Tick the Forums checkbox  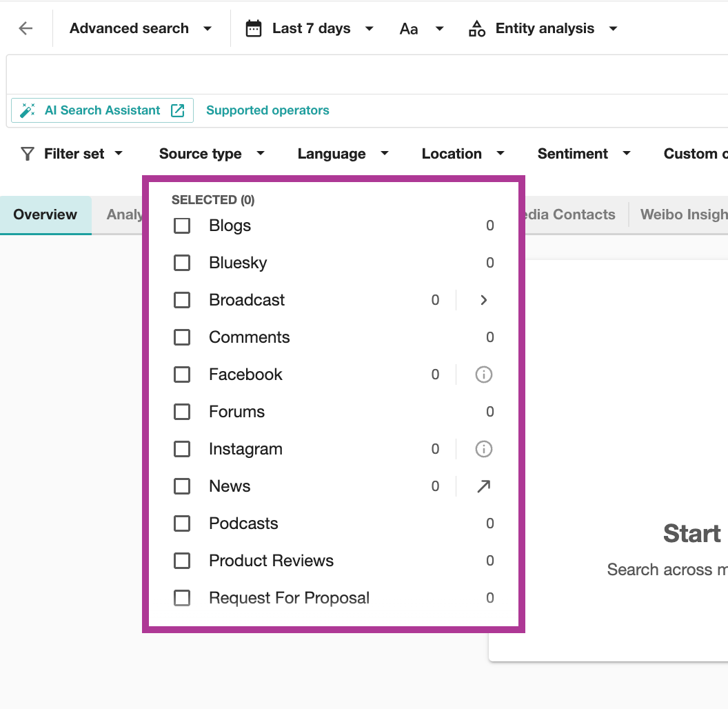pyautogui.click(x=182, y=412)
